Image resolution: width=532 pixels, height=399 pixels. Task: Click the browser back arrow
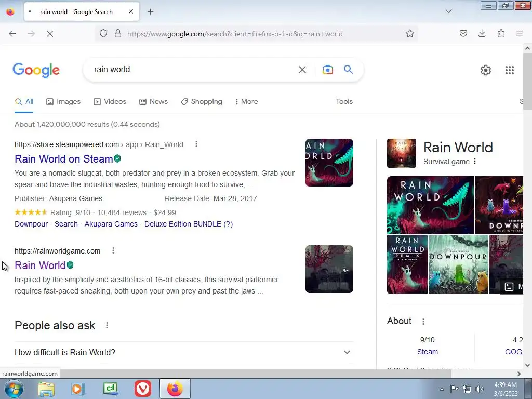coord(12,34)
